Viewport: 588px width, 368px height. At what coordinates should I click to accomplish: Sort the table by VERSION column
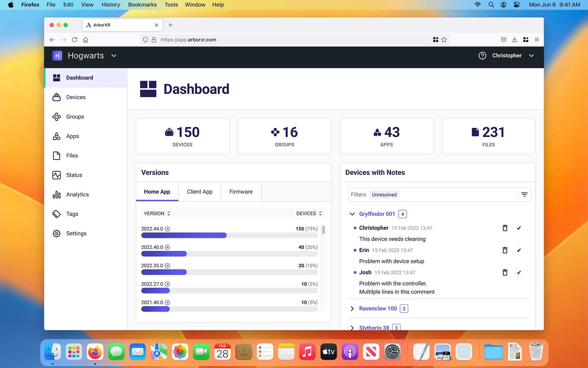(x=157, y=213)
